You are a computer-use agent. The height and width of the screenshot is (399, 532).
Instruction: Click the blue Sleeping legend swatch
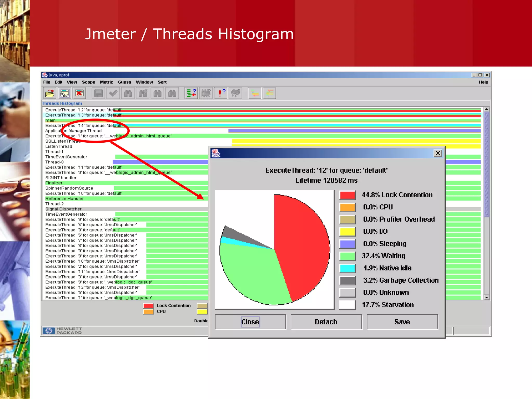pos(348,244)
